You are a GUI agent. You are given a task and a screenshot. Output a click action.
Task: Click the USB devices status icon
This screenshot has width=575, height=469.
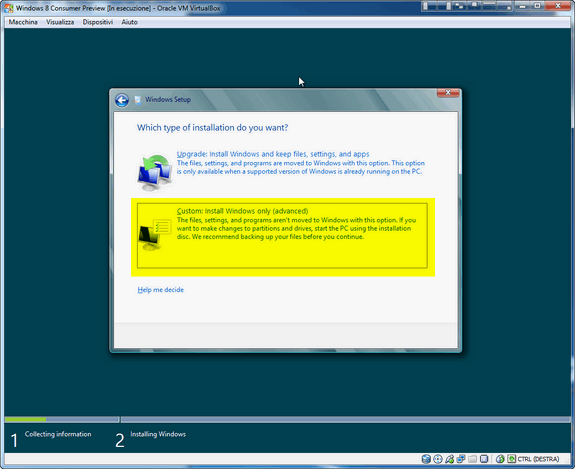tap(449, 459)
